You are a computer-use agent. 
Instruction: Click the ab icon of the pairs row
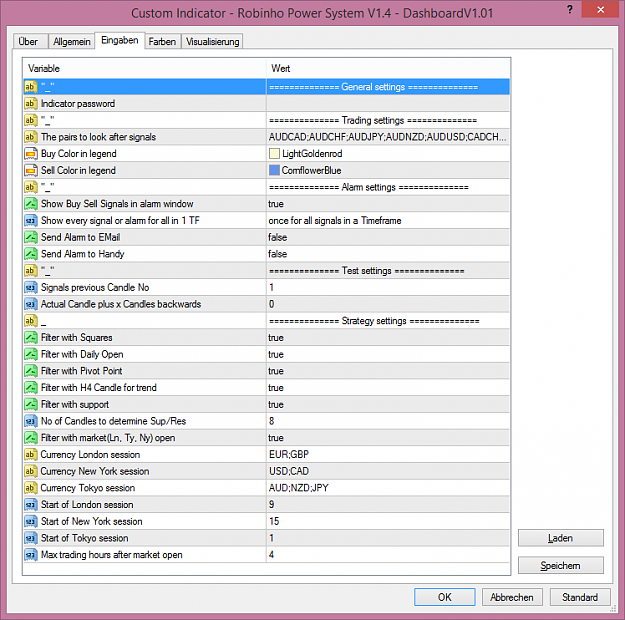(31, 137)
